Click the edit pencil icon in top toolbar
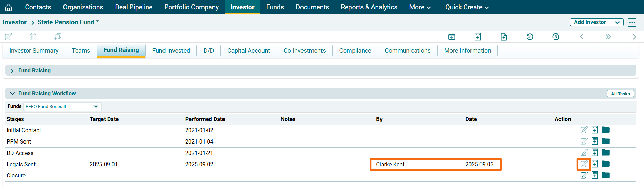 coord(8,36)
